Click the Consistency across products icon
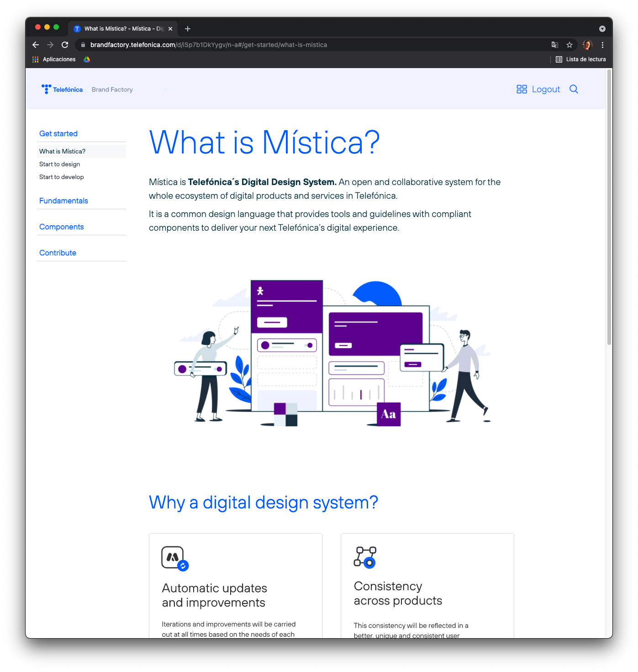 pos(365,557)
